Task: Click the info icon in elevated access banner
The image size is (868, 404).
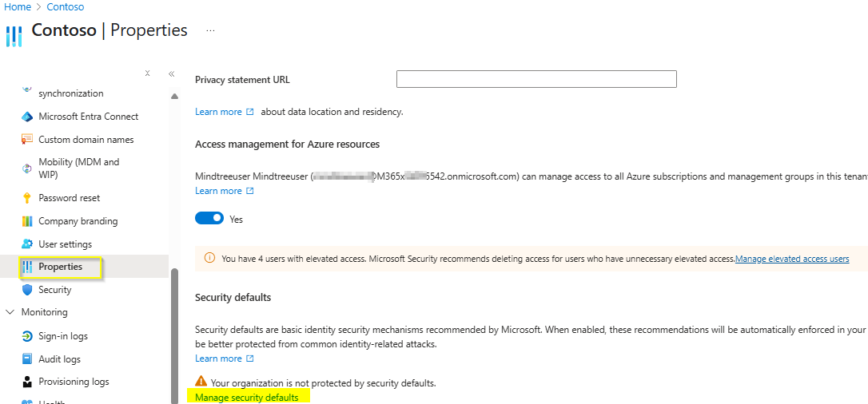Action: pos(209,258)
